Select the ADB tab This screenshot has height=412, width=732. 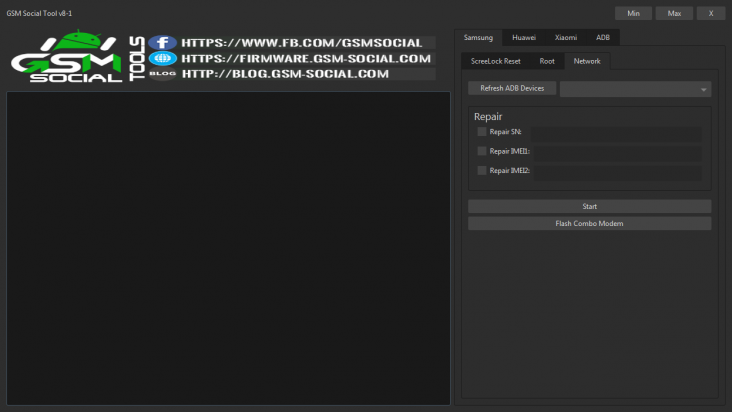(603, 37)
